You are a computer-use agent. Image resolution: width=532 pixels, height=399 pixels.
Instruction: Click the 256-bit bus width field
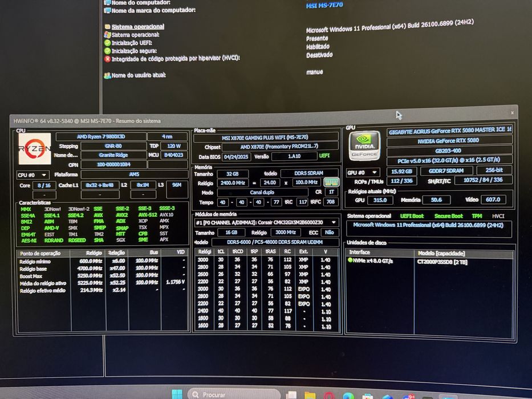[494, 170]
